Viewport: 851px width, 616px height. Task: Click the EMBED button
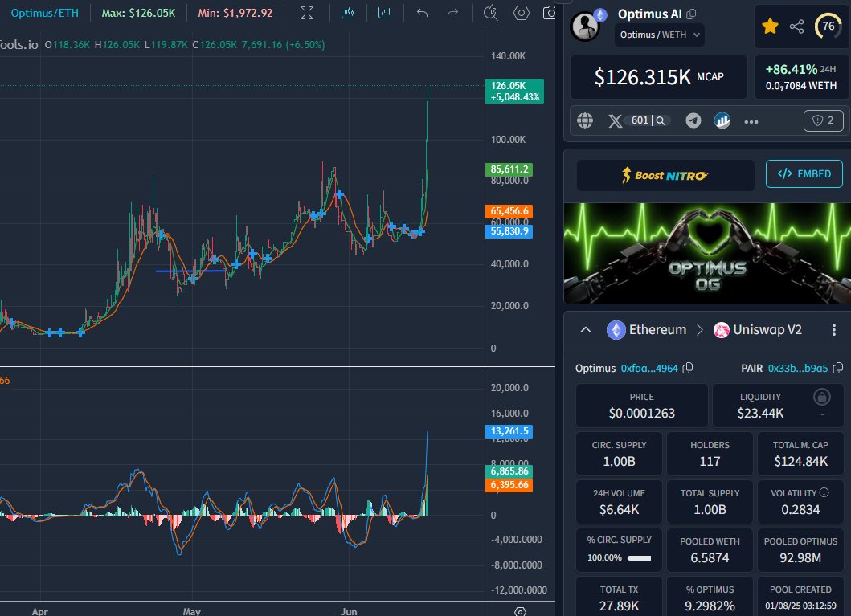(804, 173)
